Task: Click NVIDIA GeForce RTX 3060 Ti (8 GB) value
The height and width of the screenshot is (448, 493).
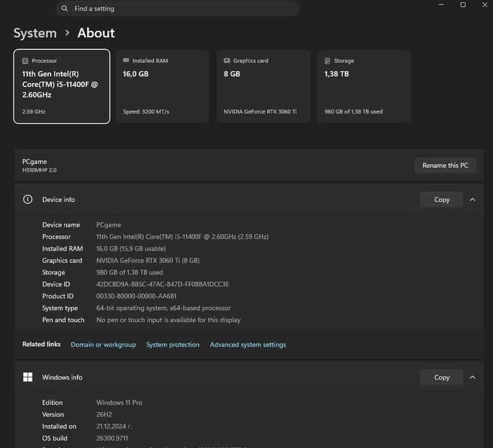Action: 148,261
